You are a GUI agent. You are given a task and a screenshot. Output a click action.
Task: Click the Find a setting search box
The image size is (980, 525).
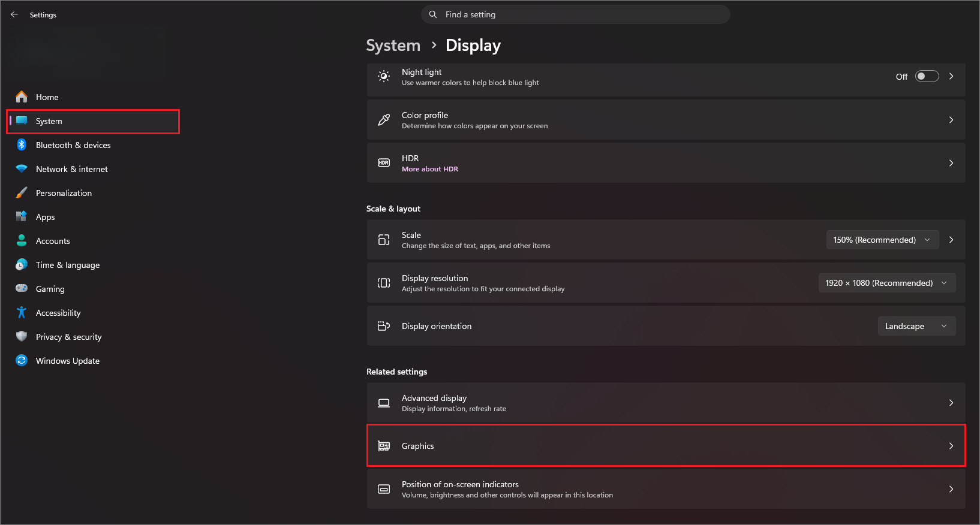576,14
